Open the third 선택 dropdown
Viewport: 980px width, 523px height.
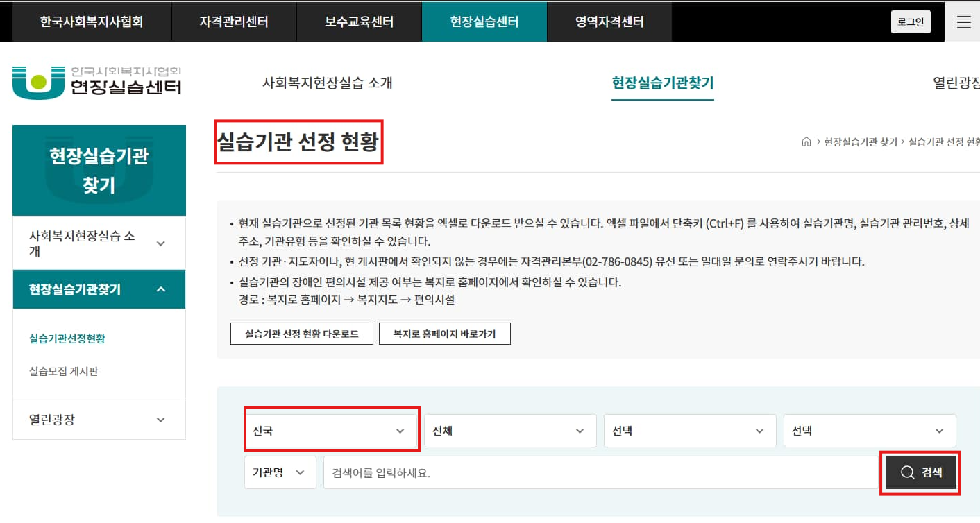point(690,430)
